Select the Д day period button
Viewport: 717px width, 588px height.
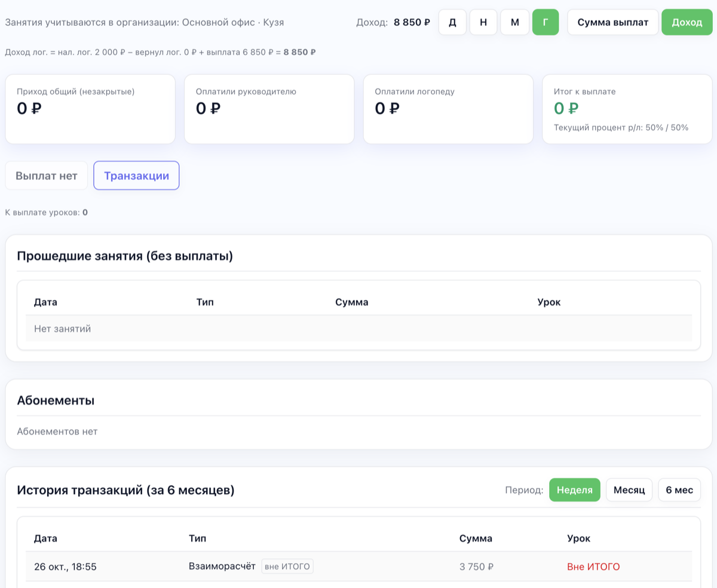[452, 23]
